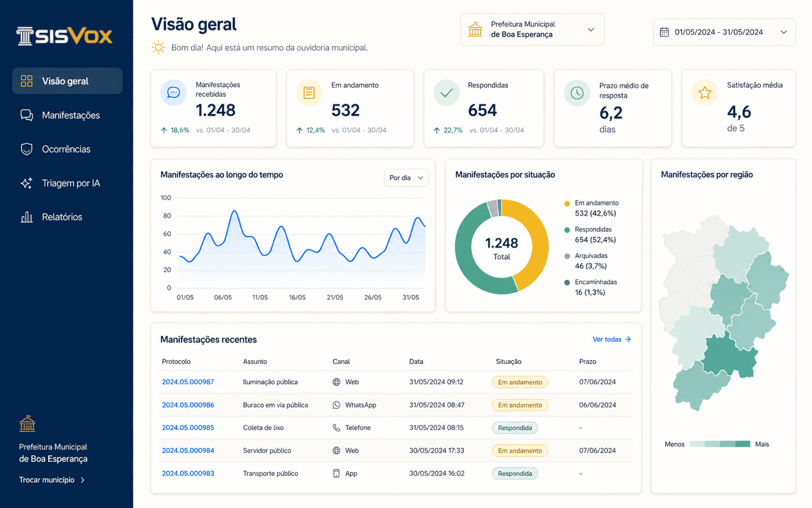Click the Respondida badge for Coleta de lixo
This screenshot has width=812, height=508.
click(x=515, y=428)
